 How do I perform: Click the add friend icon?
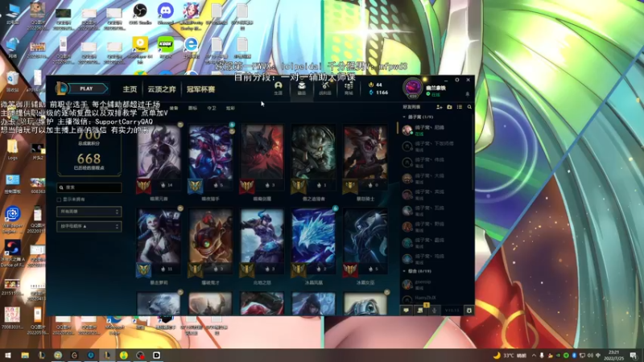coord(439,107)
